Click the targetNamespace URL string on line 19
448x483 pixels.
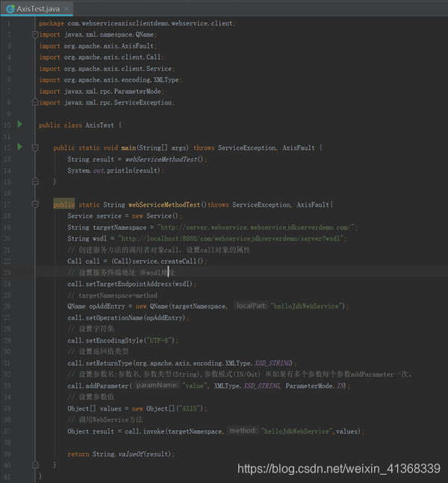point(256,228)
